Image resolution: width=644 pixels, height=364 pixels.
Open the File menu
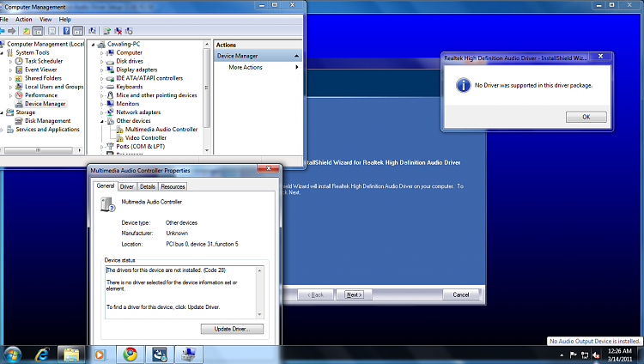pyautogui.click(x=4, y=19)
